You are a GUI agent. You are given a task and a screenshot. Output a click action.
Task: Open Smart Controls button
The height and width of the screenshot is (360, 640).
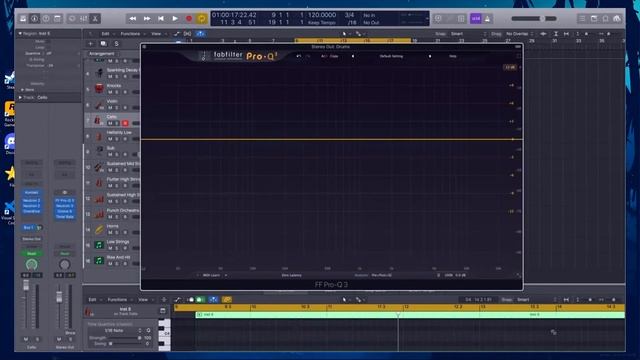pos(72,18)
